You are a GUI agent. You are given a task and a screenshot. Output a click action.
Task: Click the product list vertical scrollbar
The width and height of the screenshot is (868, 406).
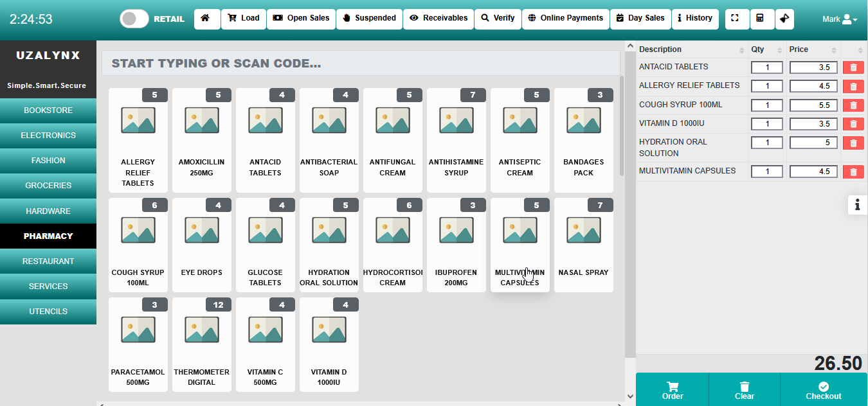point(622,128)
